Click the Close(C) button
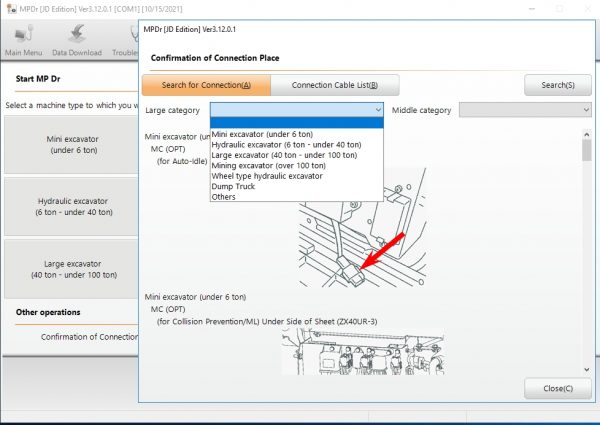Screen dimensions: 600x425 (558, 388)
